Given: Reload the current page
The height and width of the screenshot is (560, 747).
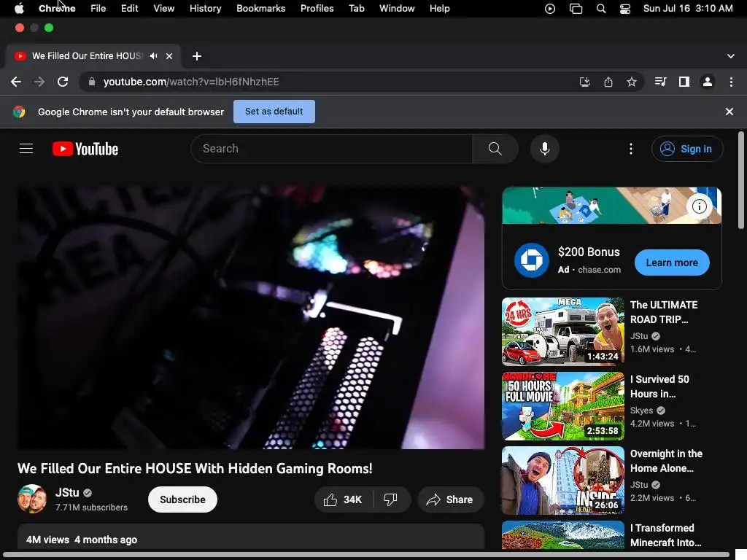Looking at the screenshot, I should click(63, 82).
